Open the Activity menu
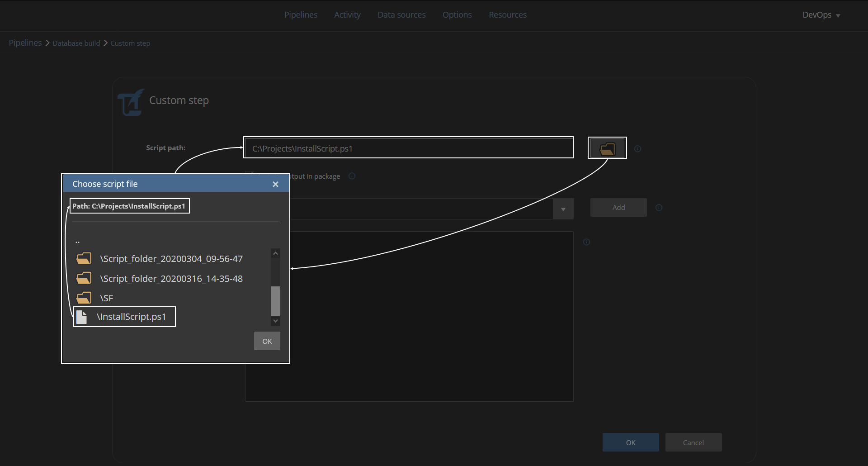This screenshot has width=868, height=466. click(x=347, y=15)
